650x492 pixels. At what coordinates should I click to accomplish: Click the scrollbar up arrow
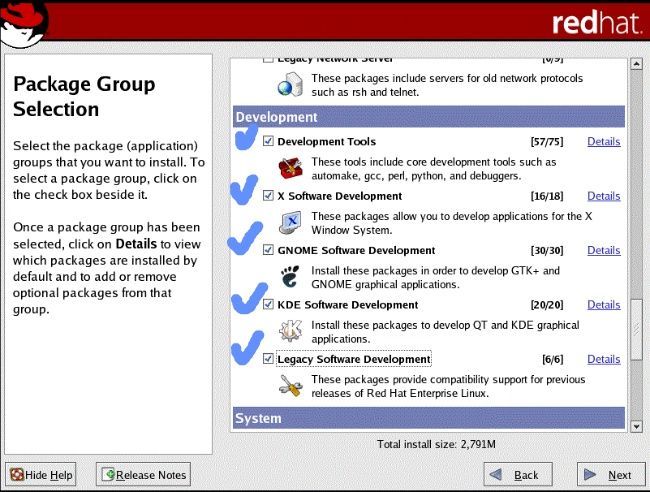(x=636, y=64)
